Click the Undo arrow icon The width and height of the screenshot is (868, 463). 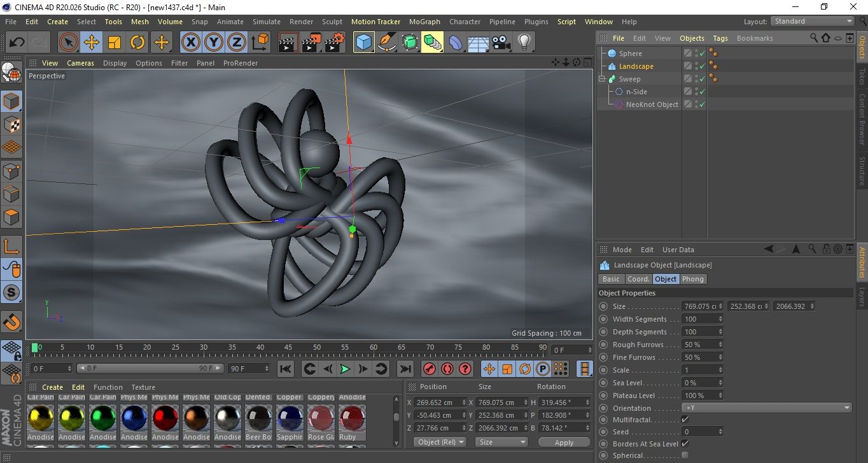[17, 43]
